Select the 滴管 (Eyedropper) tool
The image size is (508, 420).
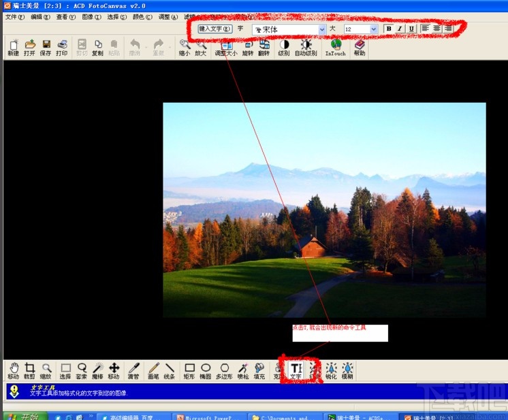tap(133, 371)
